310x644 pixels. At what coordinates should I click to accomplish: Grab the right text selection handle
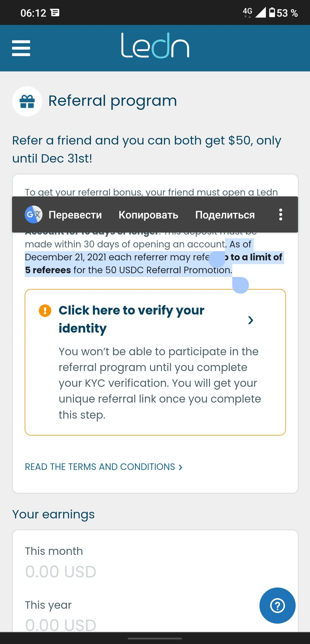pos(240,285)
